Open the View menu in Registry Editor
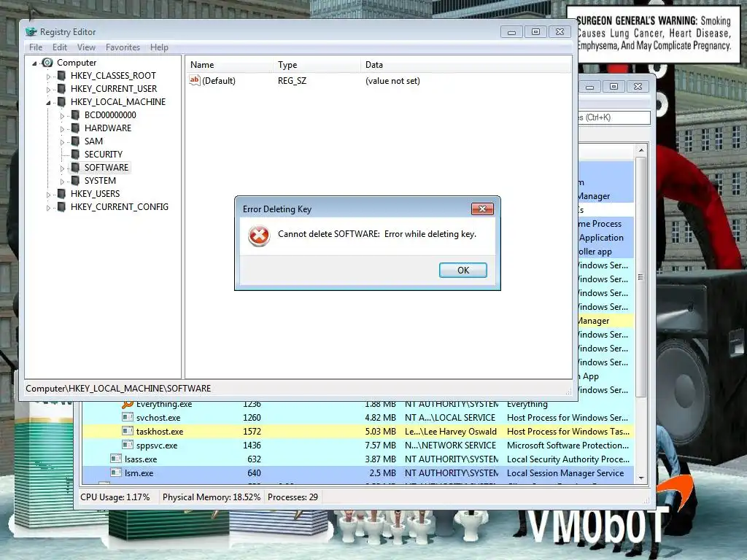Viewport: 747px width, 560px height. pos(86,47)
